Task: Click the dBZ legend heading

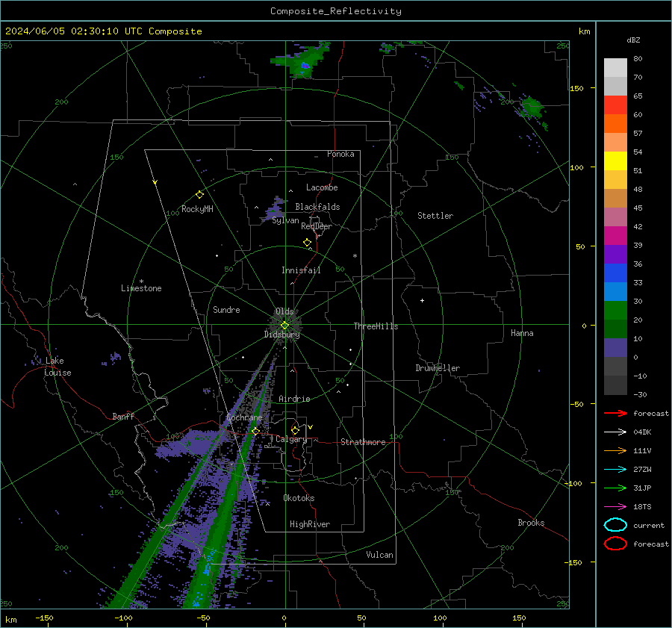Action: tap(633, 40)
